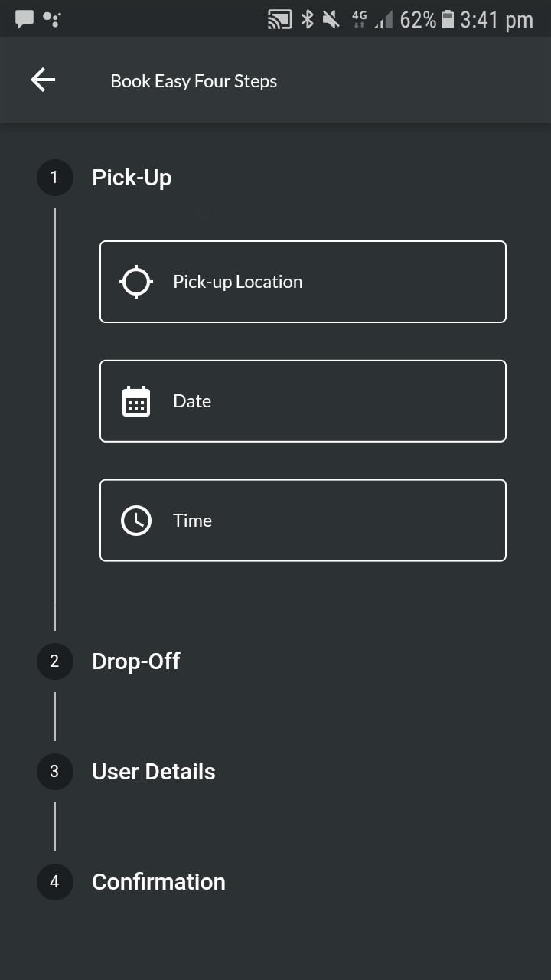The width and height of the screenshot is (551, 980).
Task: Tap the step 3 circle icon
Action: [54, 772]
